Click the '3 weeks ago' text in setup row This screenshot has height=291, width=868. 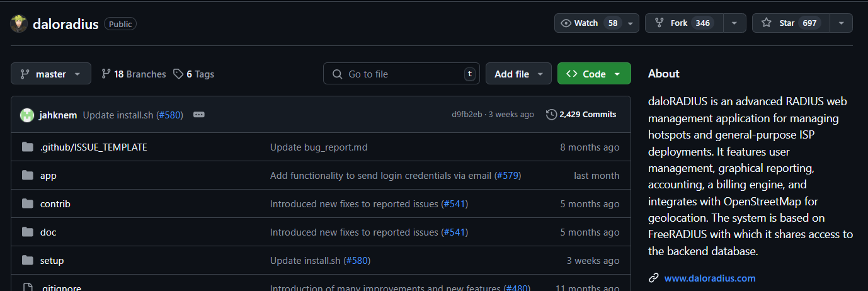coord(593,261)
